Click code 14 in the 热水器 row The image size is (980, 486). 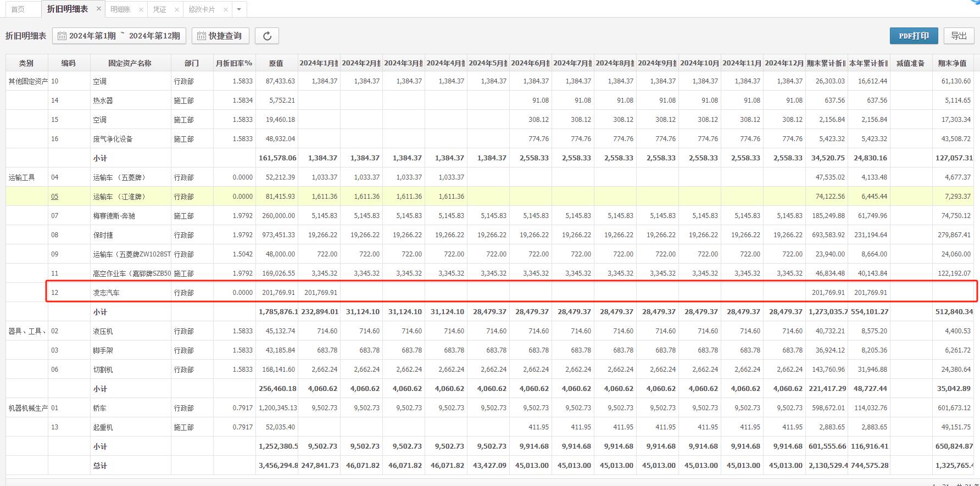point(54,100)
